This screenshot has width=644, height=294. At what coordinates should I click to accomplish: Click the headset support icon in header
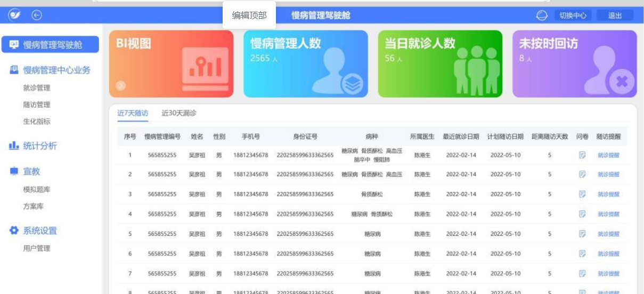tap(542, 15)
